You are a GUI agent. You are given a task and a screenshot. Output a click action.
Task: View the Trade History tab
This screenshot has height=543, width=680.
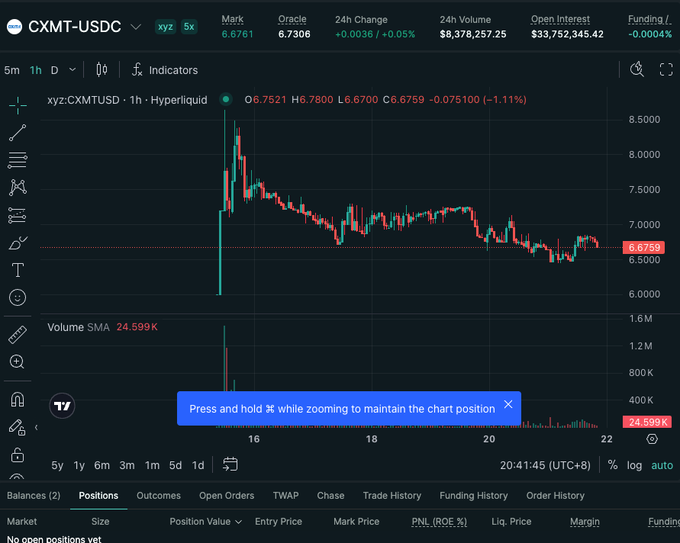[x=392, y=495]
